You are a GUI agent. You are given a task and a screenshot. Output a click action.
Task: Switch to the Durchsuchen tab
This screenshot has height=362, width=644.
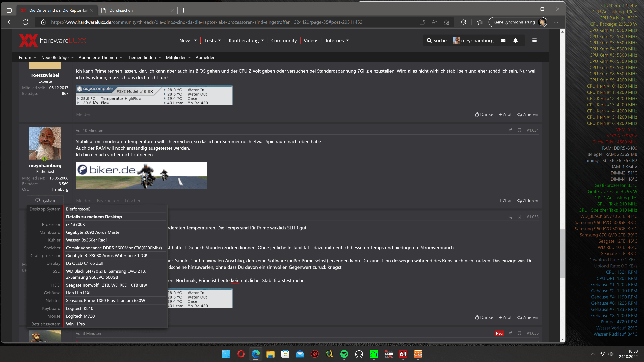tap(121, 10)
